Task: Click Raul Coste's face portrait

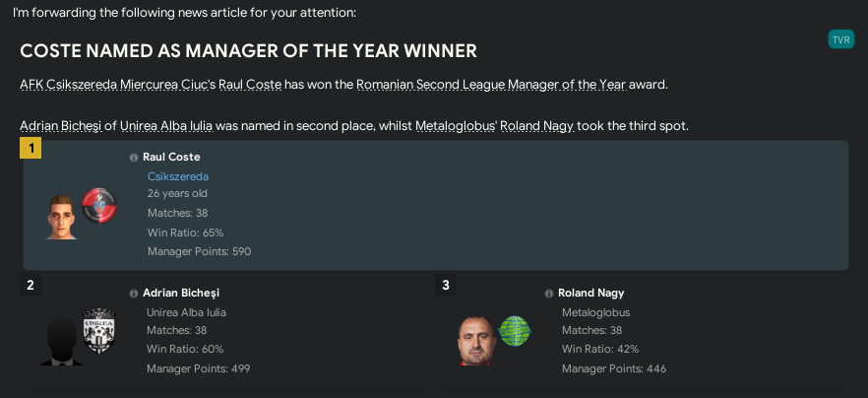Action: 61,217
